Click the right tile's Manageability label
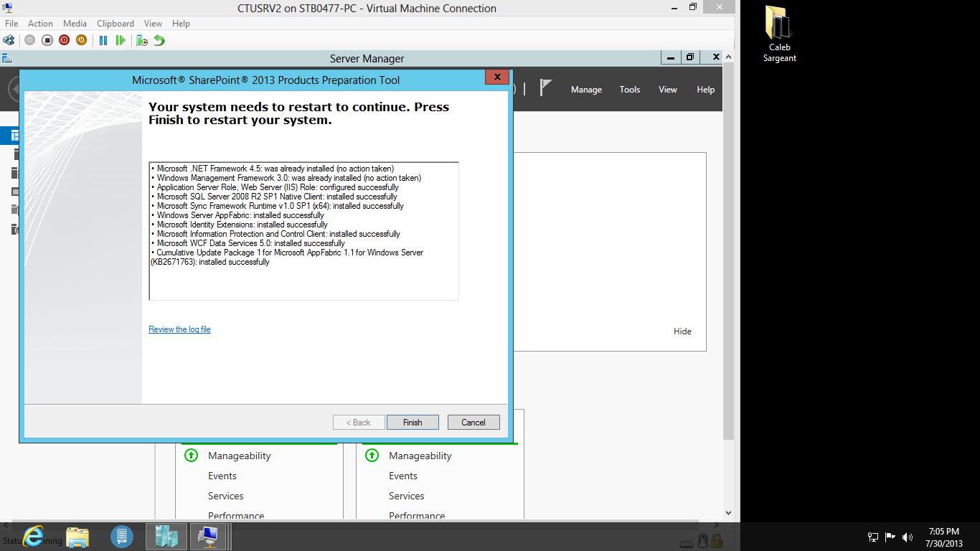 [420, 456]
